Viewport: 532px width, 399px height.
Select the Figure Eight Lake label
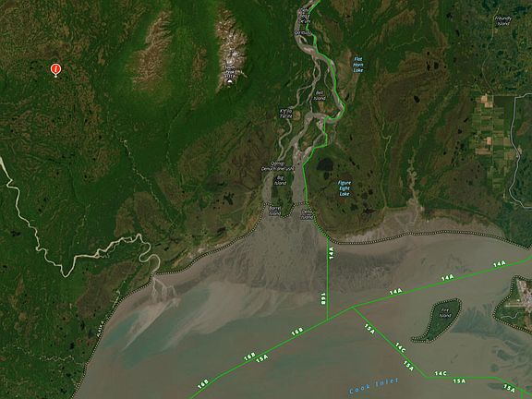click(344, 188)
